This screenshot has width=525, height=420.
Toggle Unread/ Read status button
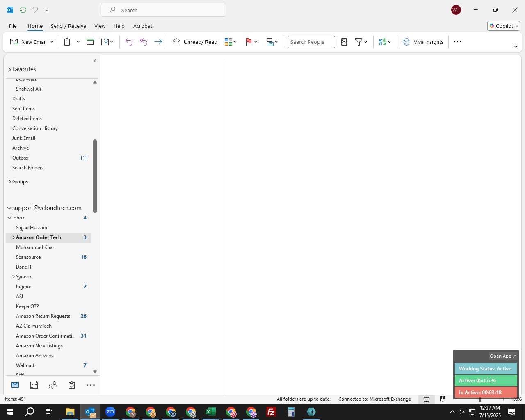[195, 42]
